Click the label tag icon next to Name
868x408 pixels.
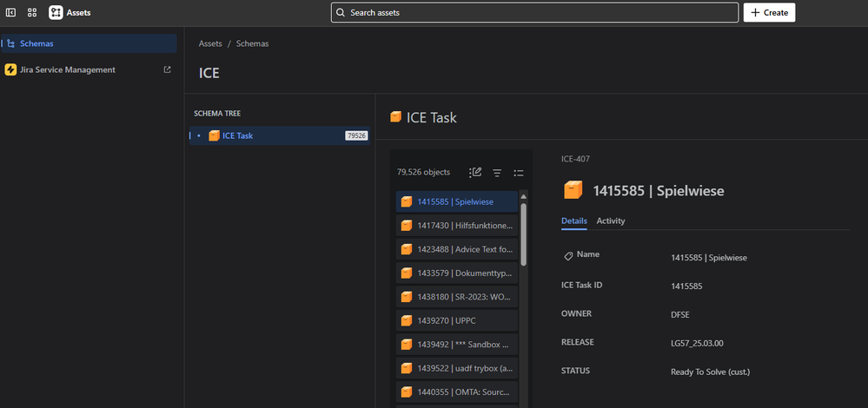coord(568,256)
